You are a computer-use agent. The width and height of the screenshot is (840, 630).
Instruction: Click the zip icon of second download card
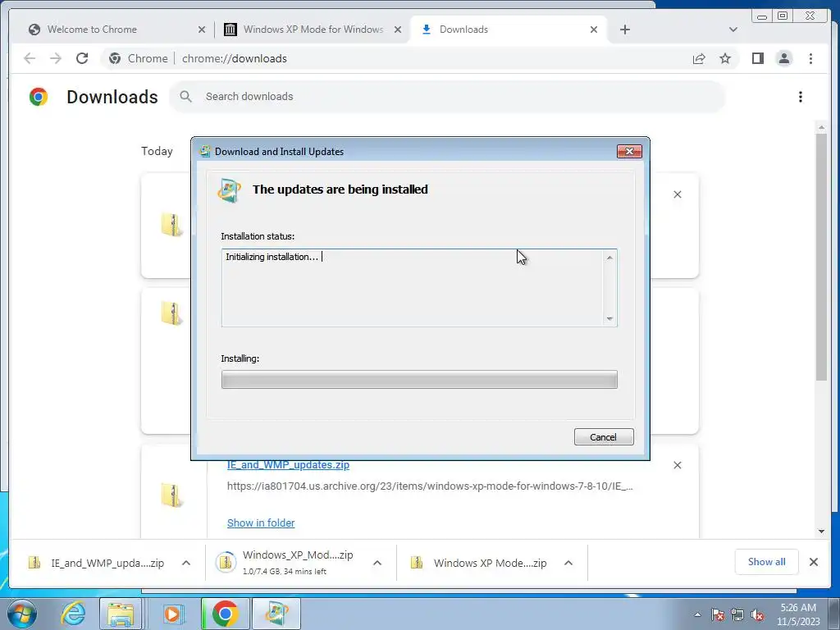coord(171,313)
